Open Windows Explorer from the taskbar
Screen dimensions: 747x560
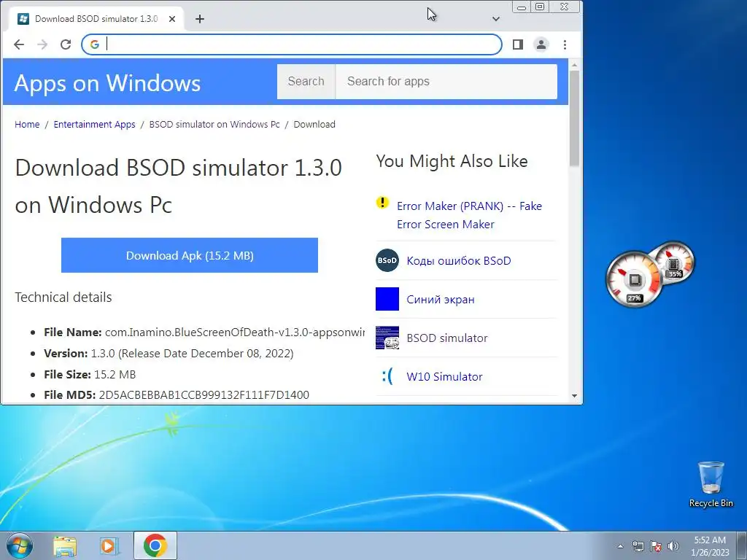(65, 545)
